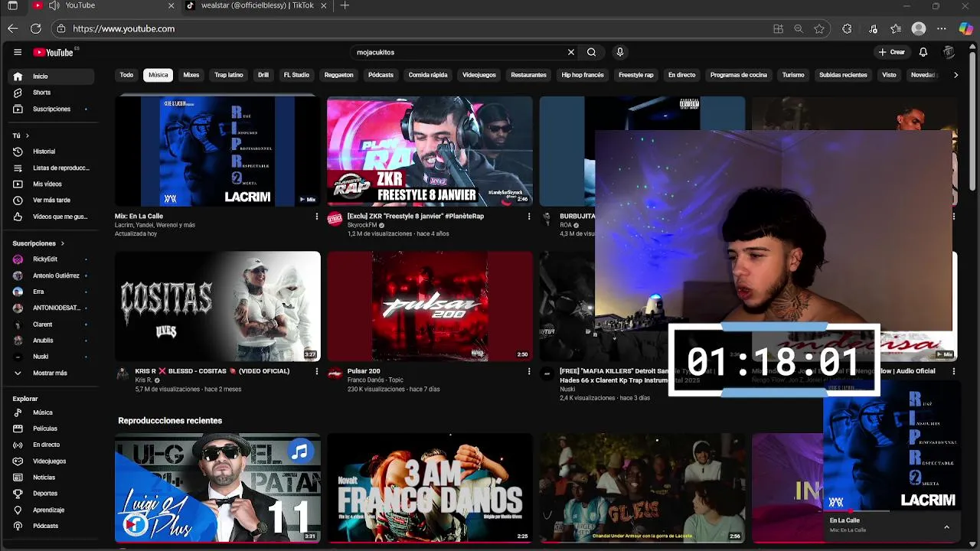Select the Drill chip
Image resolution: width=980 pixels, height=551 pixels.
click(263, 75)
